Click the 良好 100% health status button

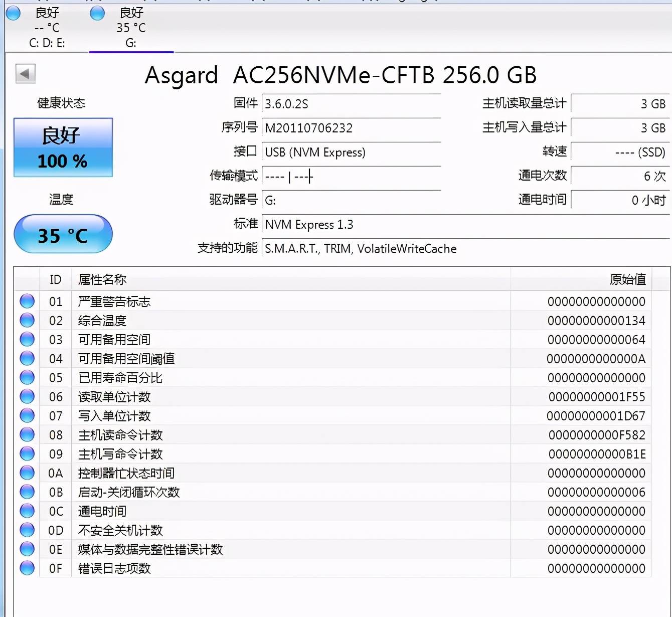tap(63, 147)
